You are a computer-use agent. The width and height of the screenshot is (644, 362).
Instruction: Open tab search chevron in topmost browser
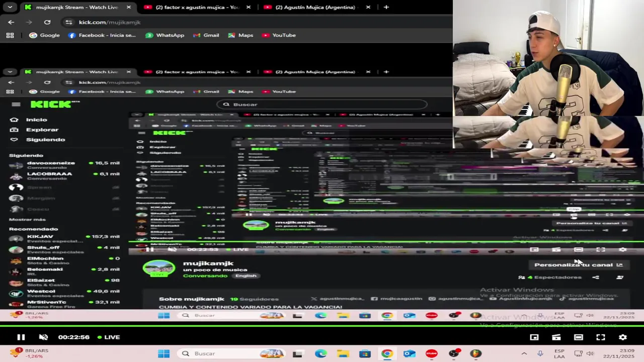10,7
